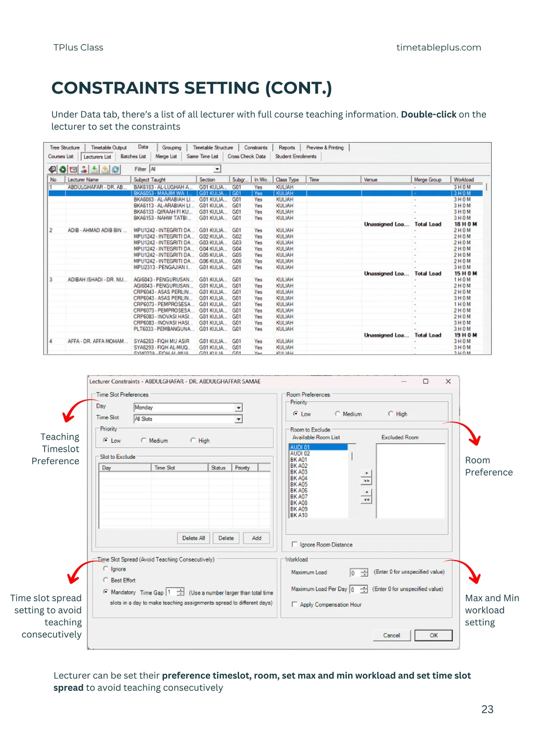
Task: Click the green download arrow toolbar icon
Action: tap(95, 169)
